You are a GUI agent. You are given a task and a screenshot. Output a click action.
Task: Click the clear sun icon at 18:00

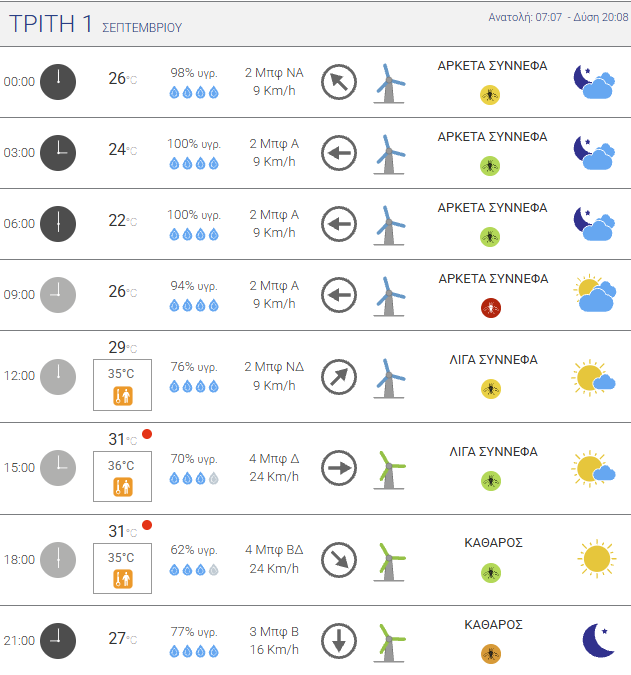597,559
